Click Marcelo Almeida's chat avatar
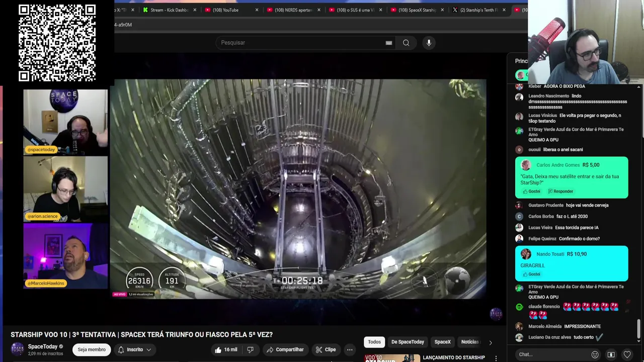The height and width of the screenshot is (362, 644). 519,326
